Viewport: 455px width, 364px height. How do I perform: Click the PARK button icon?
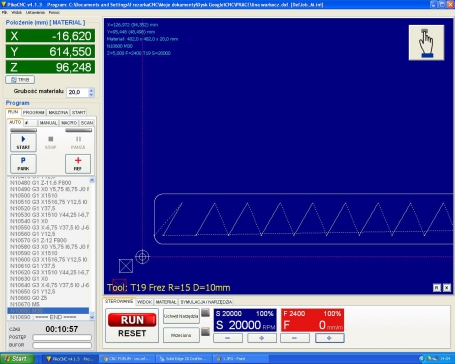click(x=23, y=164)
